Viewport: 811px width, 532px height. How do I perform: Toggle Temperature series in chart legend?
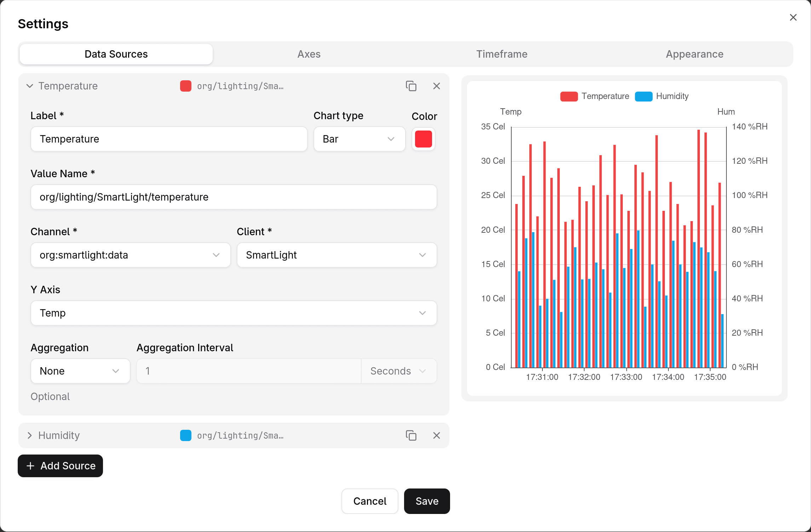click(x=595, y=96)
